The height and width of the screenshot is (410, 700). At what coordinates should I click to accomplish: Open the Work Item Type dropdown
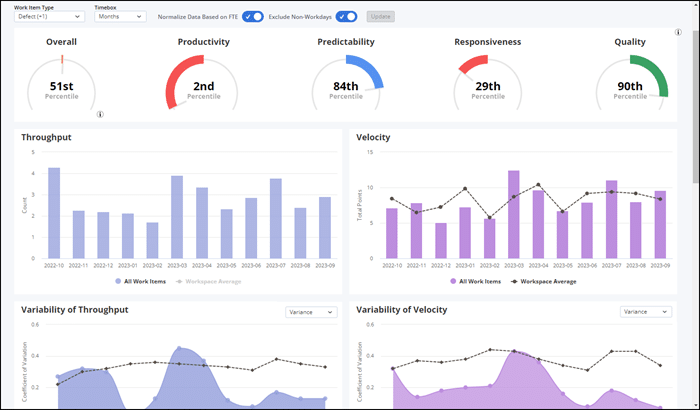tap(49, 17)
